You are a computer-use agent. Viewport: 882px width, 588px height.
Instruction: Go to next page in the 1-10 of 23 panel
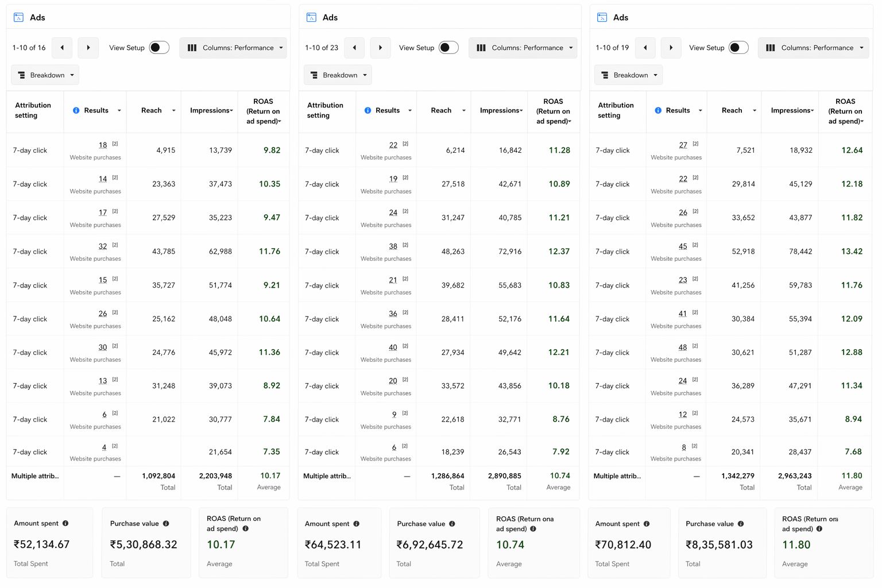tap(380, 48)
